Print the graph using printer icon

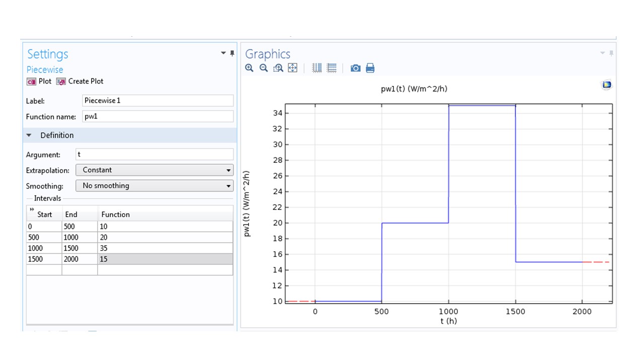370,68
